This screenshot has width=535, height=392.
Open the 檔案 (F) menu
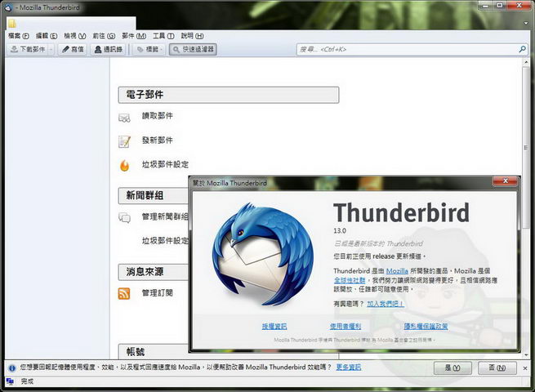pyautogui.click(x=18, y=36)
